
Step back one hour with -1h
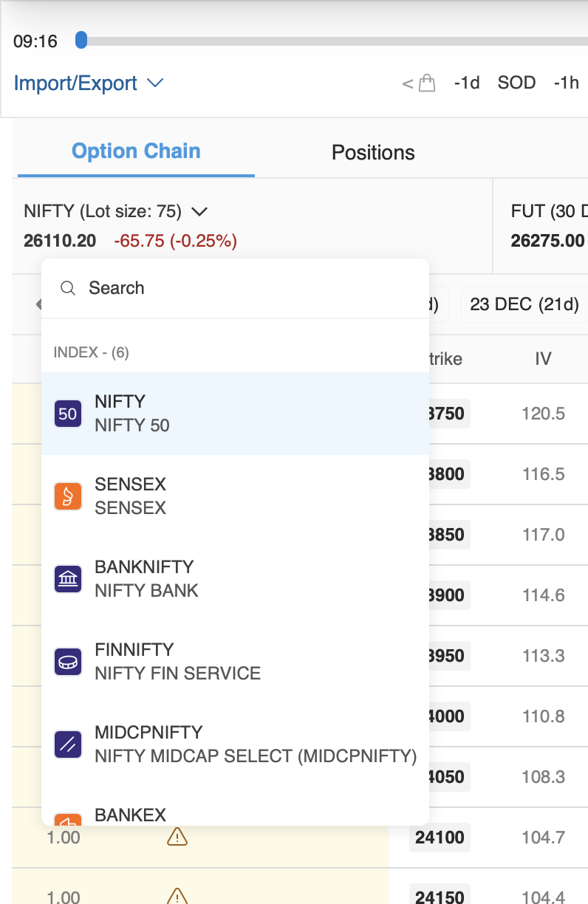566,83
